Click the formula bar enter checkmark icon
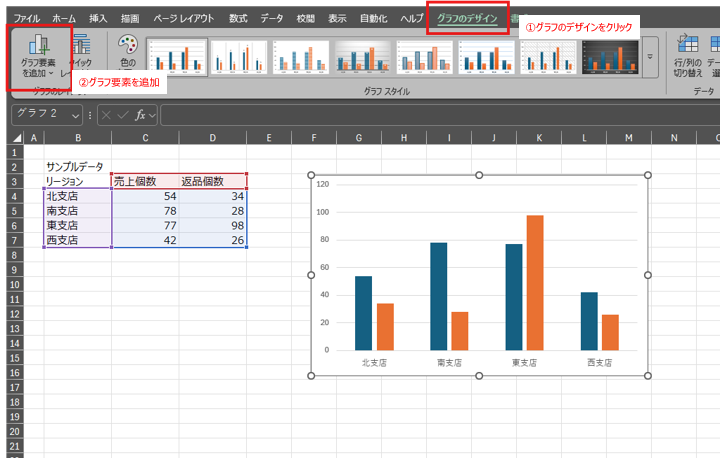Viewport: 725px width, 462px height. tap(123, 114)
